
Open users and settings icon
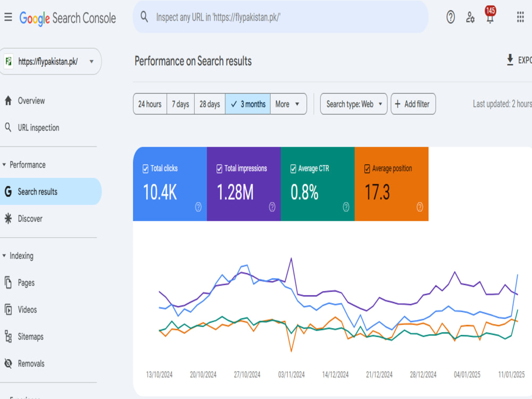pyautogui.click(x=470, y=17)
